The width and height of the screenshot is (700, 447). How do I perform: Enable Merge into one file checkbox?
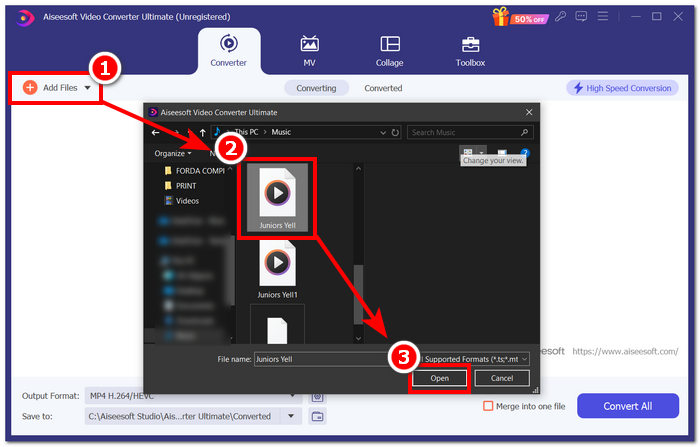(488, 406)
